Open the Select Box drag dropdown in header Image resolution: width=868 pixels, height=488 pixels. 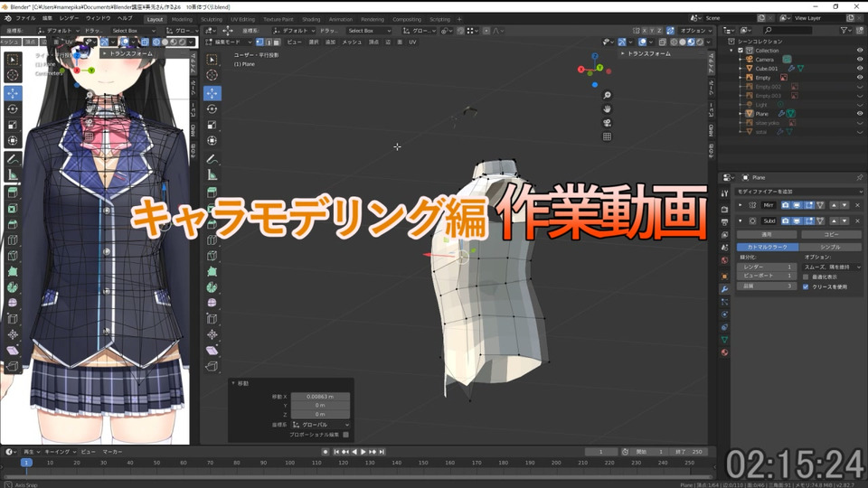pyautogui.click(x=369, y=31)
